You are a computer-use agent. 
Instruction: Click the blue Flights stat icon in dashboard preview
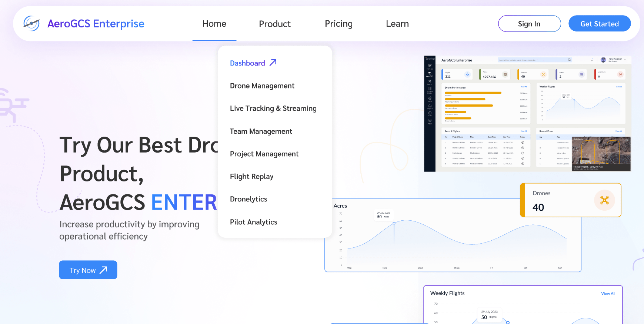pyautogui.click(x=467, y=74)
